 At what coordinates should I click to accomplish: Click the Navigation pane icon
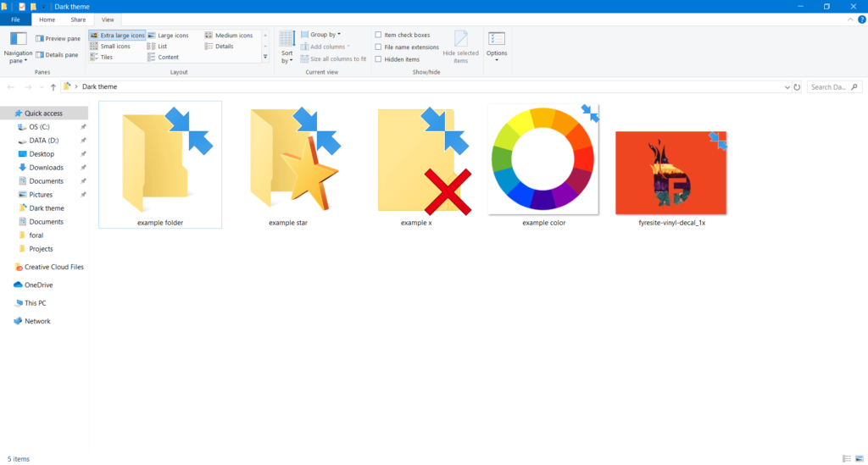18,40
